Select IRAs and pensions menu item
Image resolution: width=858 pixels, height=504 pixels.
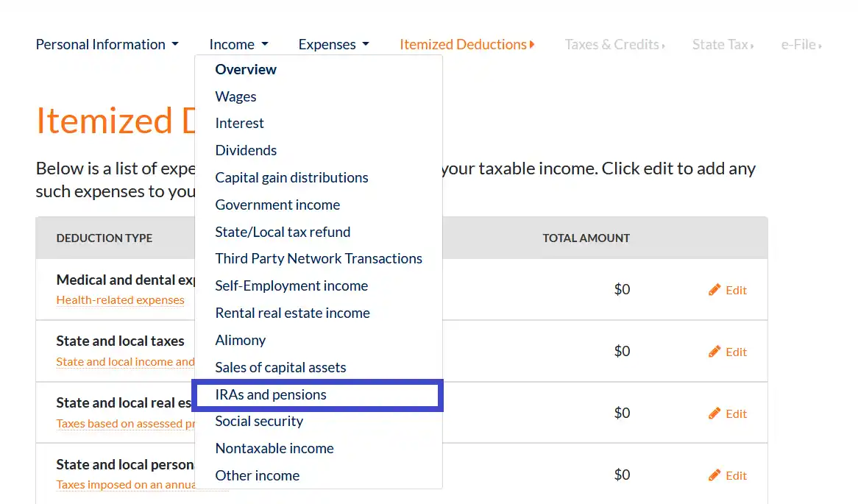coord(271,395)
